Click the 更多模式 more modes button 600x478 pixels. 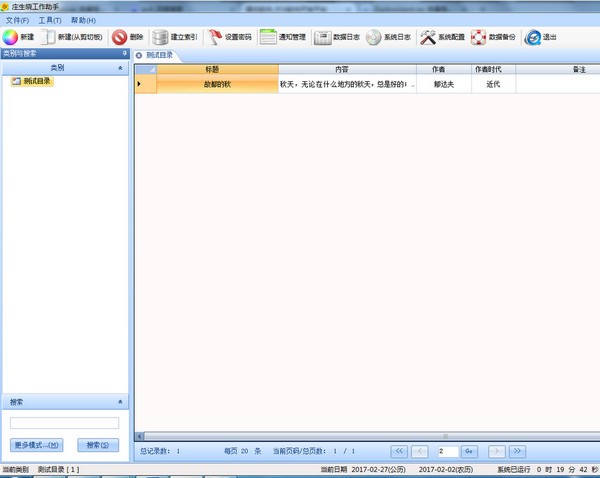click(37, 445)
